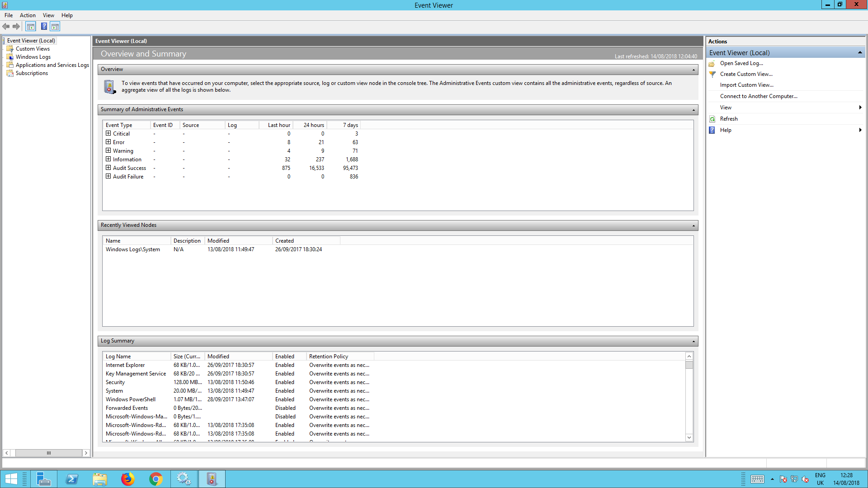Open the View menu in menu bar

(x=48, y=15)
